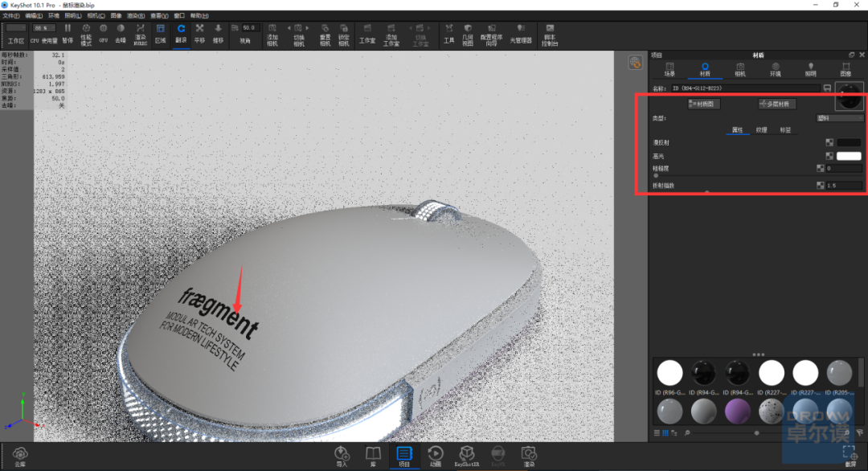Switch material list to tree view icon
The width and height of the screenshot is (868, 471).
pos(674,432)
